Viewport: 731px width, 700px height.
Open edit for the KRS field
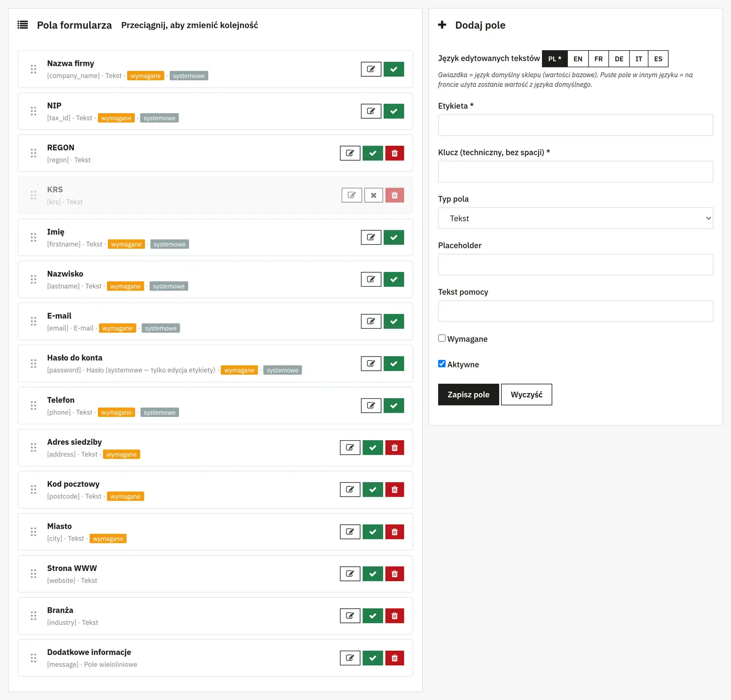pos(352,195)
